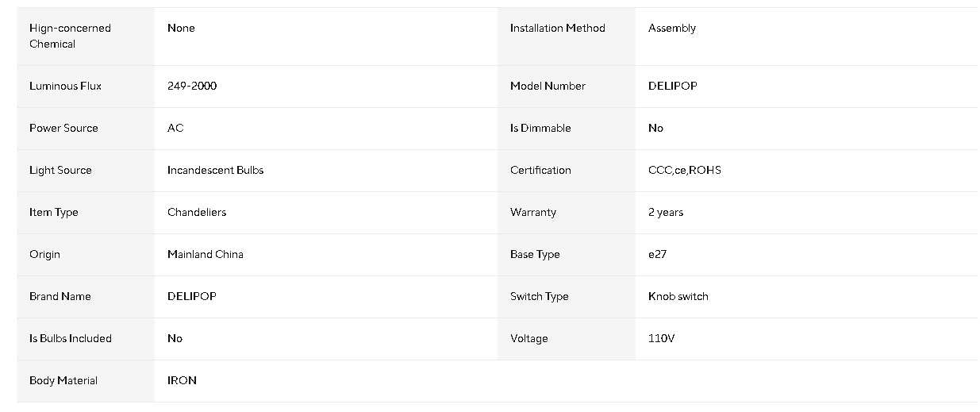Select the Knob switch value
Viewport: 980px width, 412px height.
[x=678, y=296]
